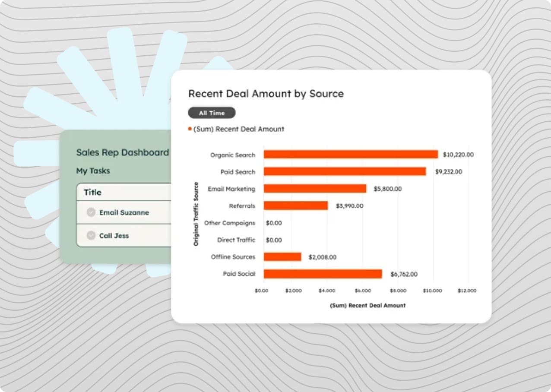Screen dimensions: 551x392
Task: Click the Email Suzanne task text
Action: [x=124, y=212]
